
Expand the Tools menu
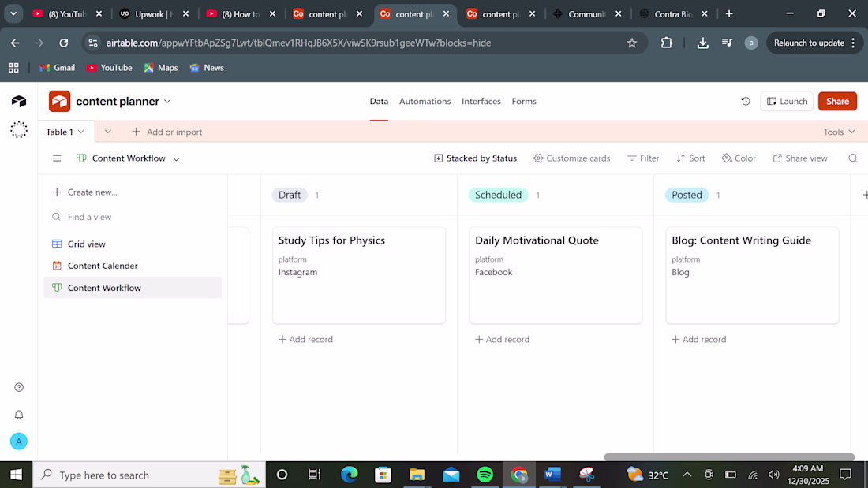[x=840, y=132]
